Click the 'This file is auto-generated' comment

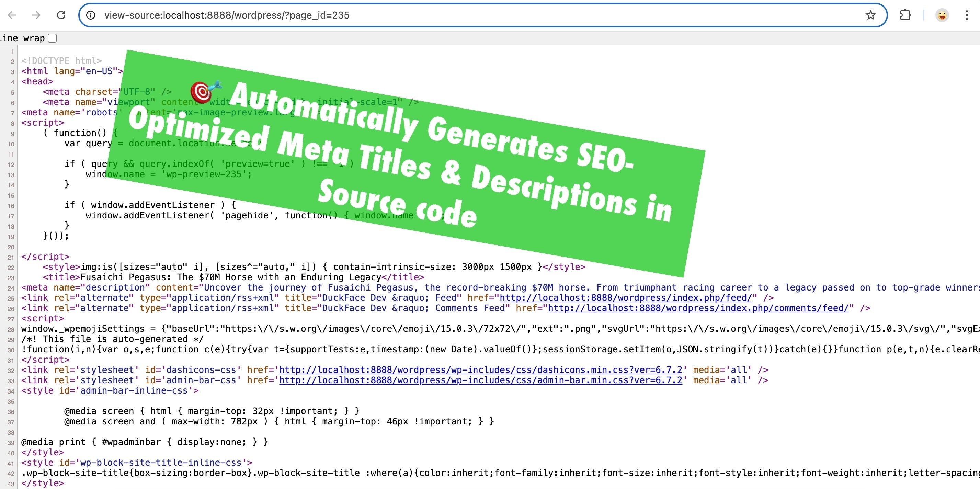(x=112, y=339)
